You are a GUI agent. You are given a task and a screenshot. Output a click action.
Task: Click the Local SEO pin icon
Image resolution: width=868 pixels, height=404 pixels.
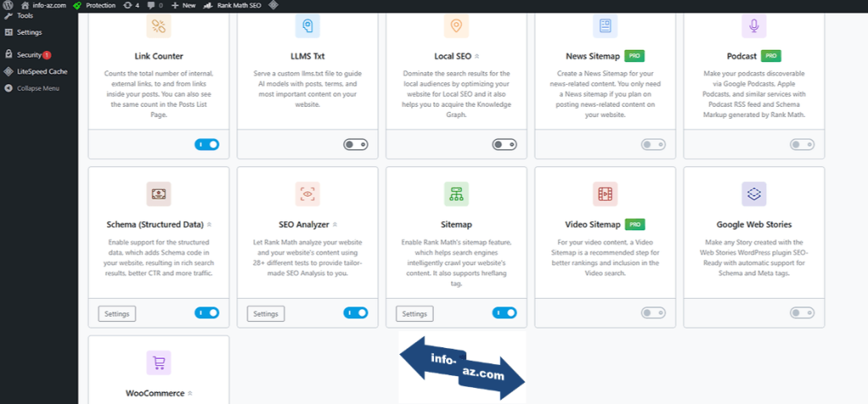(456, 26)
